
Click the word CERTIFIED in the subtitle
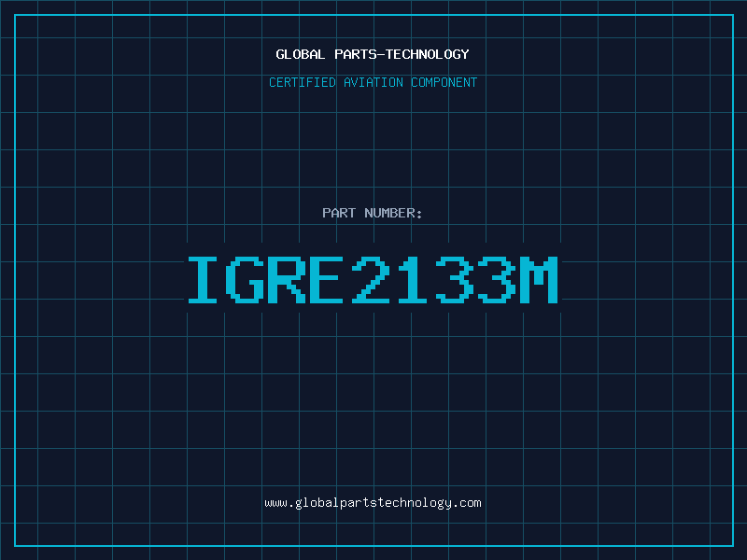pos(303,82)
